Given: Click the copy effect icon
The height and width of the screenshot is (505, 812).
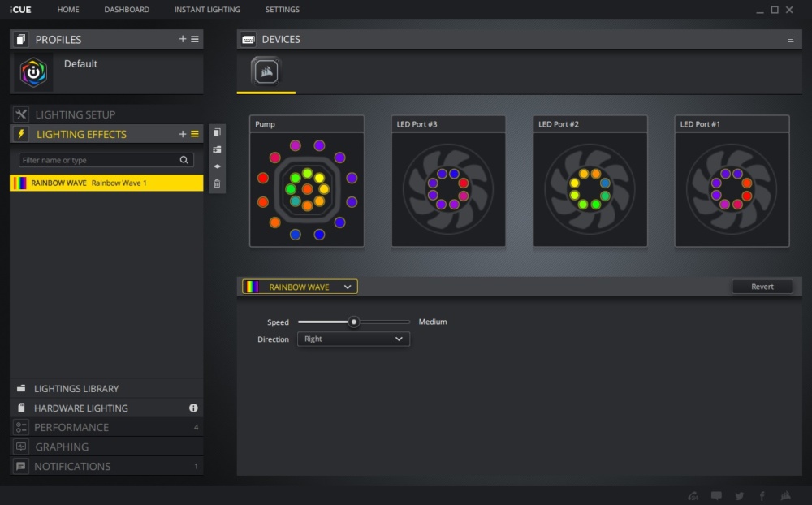Looking at the screenshot, I should (217, 132).
